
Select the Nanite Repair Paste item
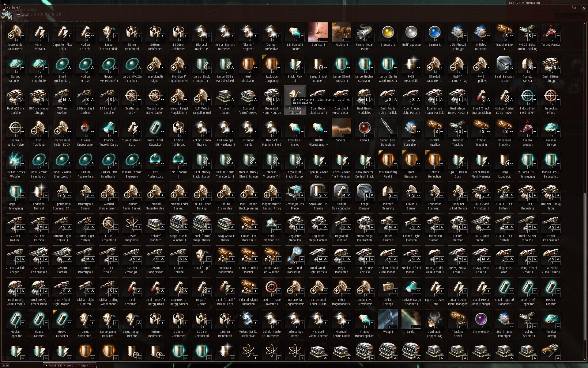pos(364,37)
